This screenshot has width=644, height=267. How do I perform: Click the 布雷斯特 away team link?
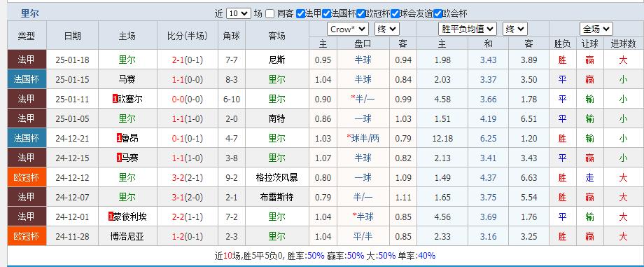[277, 197]
